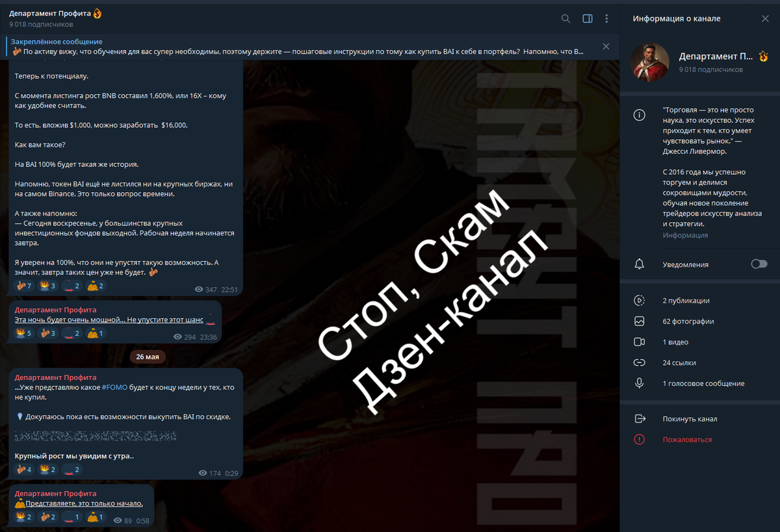This screenshot has width=780, height=532.
Task: Click the link icon beside '24 ссылки'
Action: point(640,363)
